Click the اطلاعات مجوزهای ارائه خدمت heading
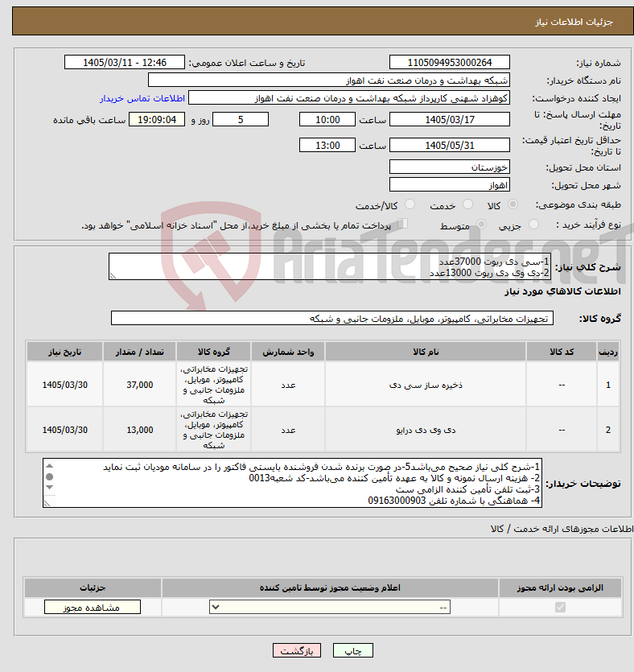 [x=562, y=529]
